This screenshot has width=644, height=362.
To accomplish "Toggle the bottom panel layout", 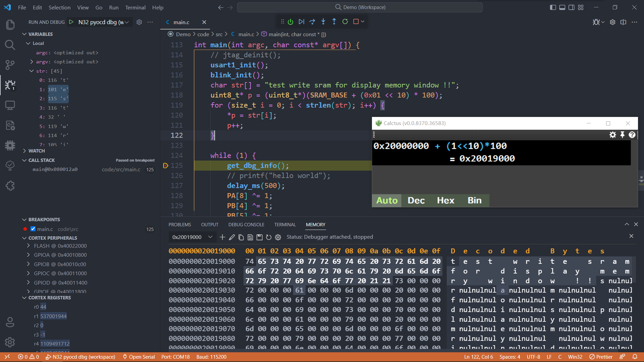I will click(562, 7).
